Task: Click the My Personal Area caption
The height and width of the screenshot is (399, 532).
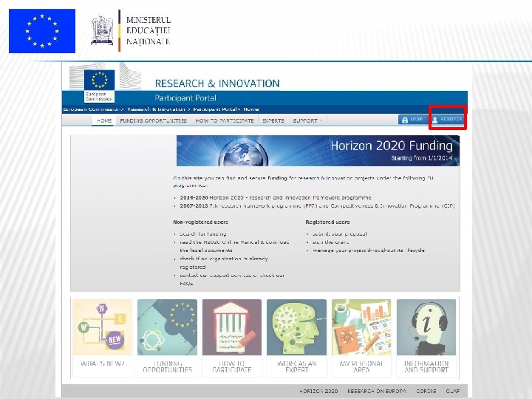Action: tap(361, 366)
